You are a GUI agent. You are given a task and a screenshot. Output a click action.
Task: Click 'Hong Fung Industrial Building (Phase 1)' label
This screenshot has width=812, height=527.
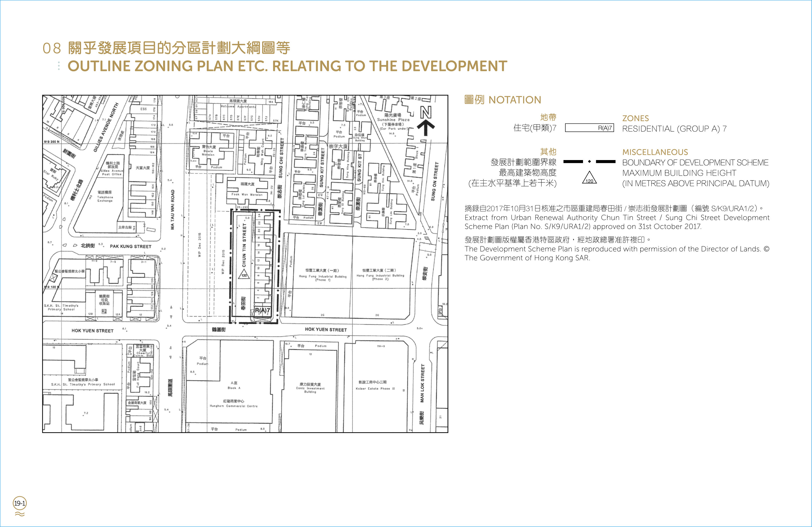[322, 278]
